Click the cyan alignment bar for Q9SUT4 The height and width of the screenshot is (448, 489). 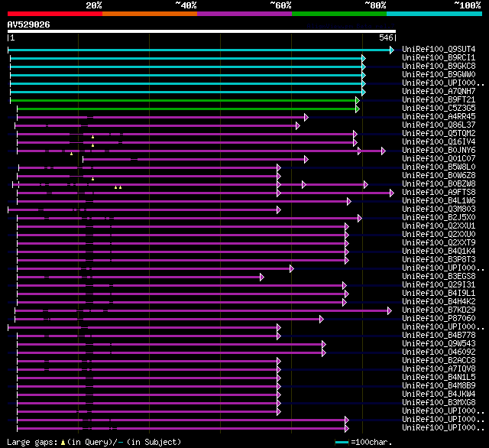point(199,50)
